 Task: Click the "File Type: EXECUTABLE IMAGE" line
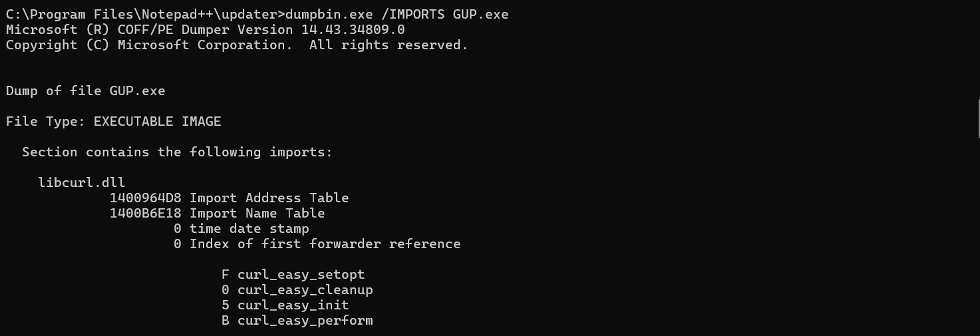point(113,121)
